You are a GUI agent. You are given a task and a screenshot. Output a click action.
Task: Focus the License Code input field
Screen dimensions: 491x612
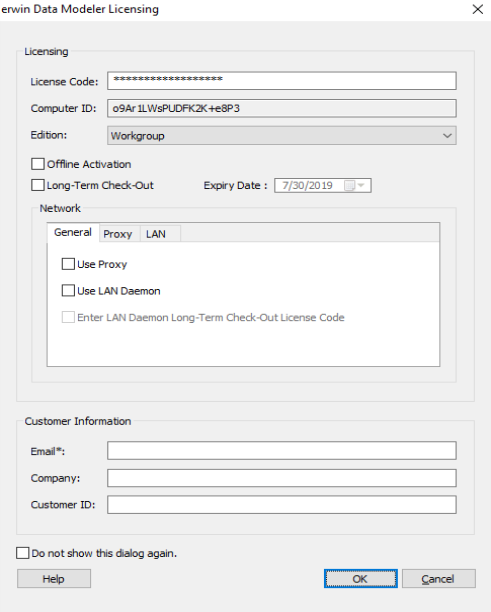(x=282, y=81)
